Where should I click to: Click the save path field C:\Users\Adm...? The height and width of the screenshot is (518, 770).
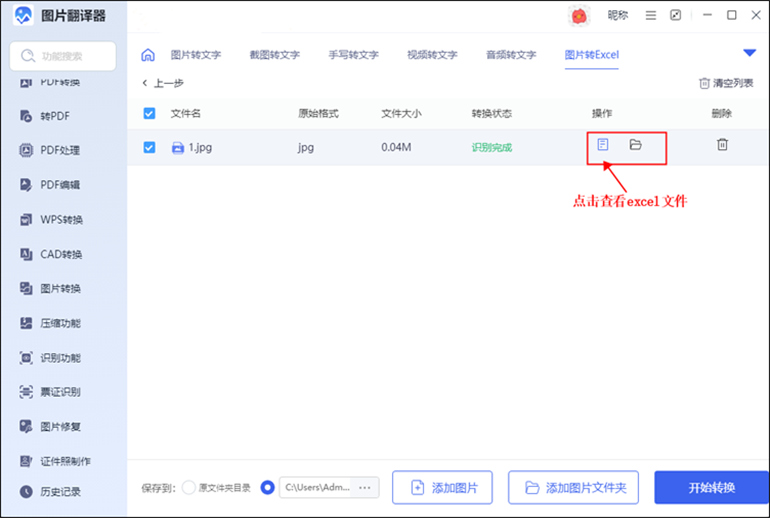318,488
